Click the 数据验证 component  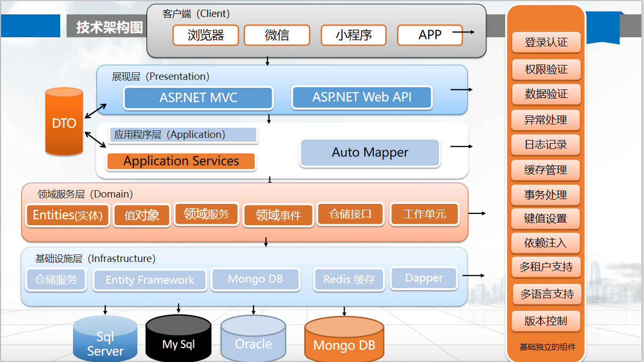pos(546,94)
